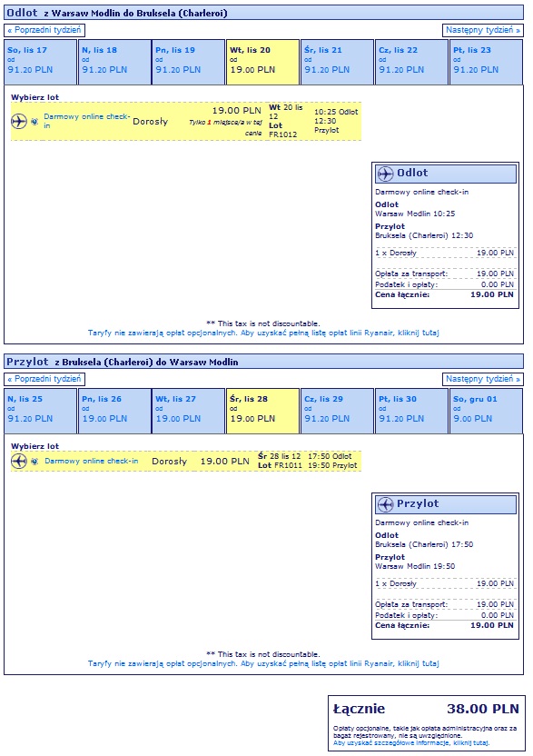533x756 pixels.
Task: Select the So, lis 17 departure date tab
Action: pos(41,62)
